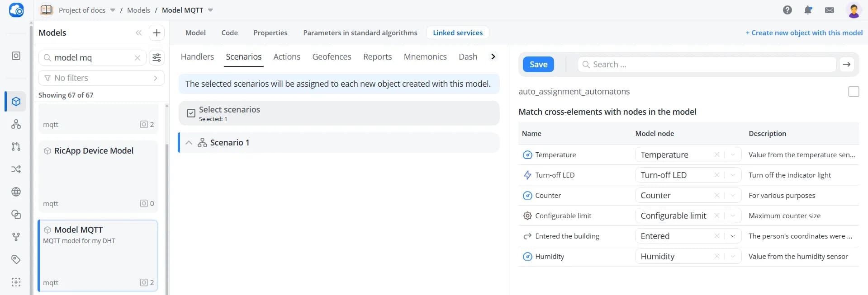Open the notifications bell icon

(808, 10)
